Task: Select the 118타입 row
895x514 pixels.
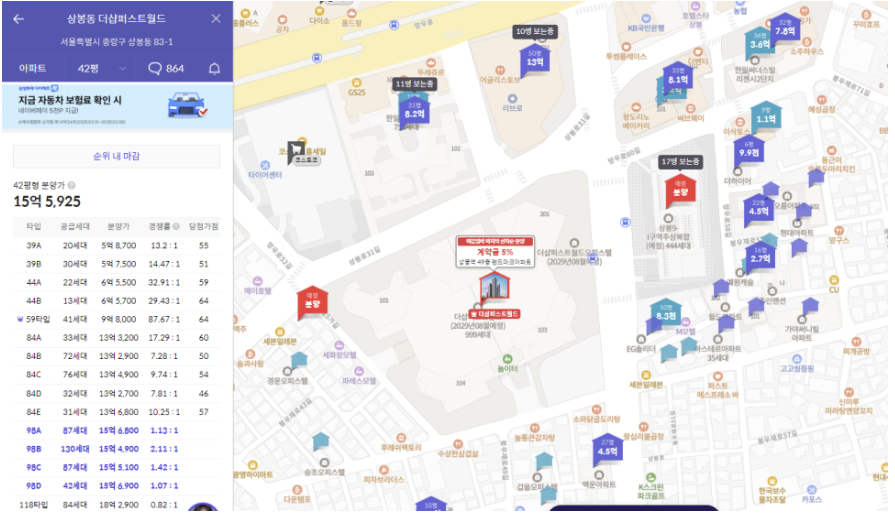Action: tap(116, 505)
